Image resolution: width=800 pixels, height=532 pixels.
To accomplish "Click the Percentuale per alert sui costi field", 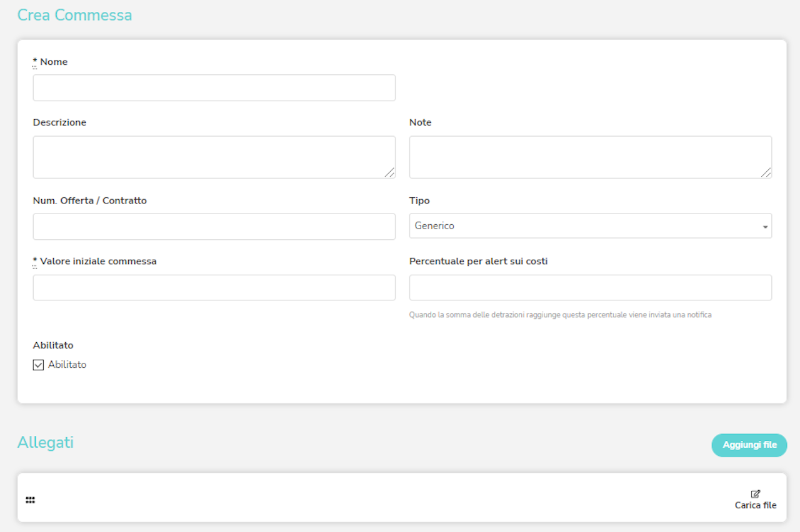I will point(590,288).
